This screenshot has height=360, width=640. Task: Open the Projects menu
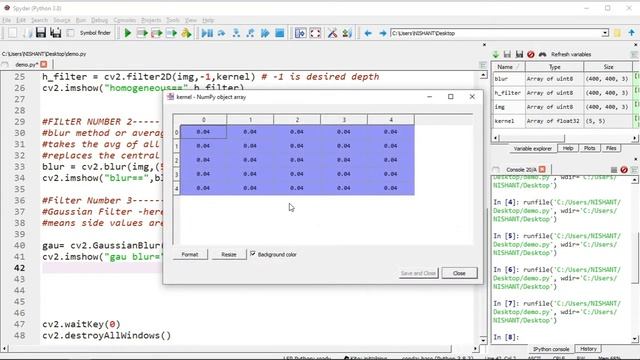point(151,20)
